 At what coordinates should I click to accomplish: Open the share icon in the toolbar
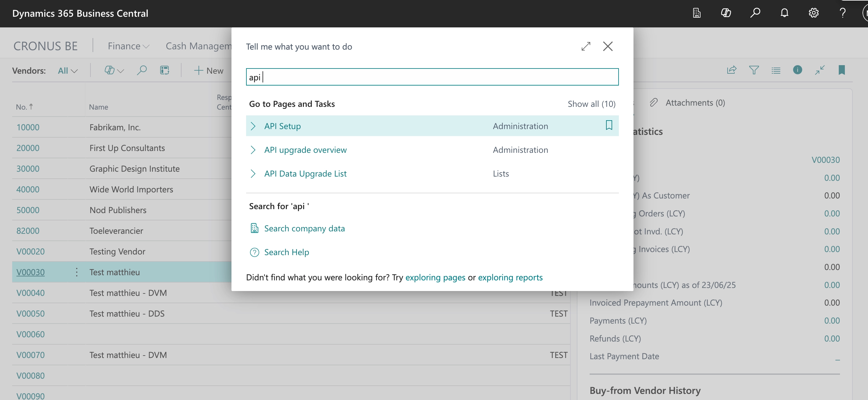click(732, 70)
